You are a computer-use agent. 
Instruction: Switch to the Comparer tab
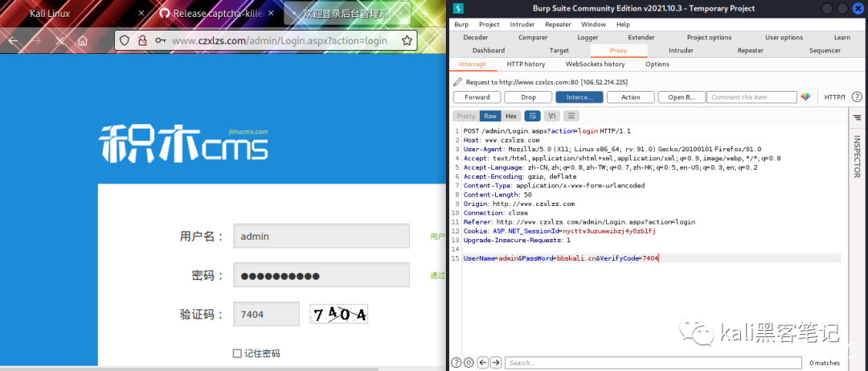pyautogui.click(x=533, y=37)
